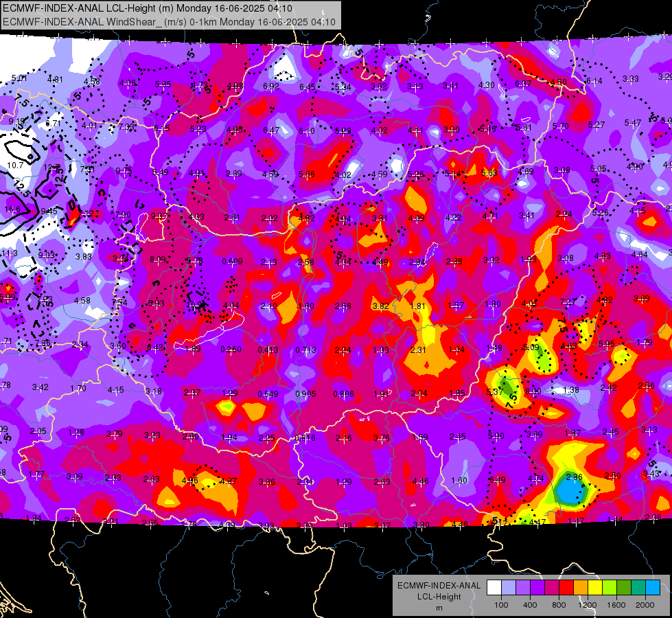Click the sky blue legend swatch

point(653,587)
